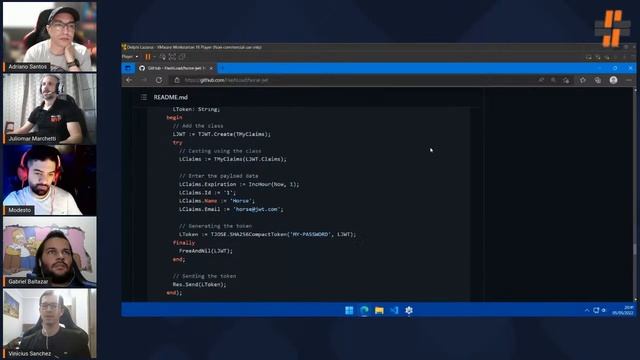Image resolution: width=640 pixels, height=360 pixels.
Task: Select Modesto video thumbnail
Action: (x=50, y=180)
